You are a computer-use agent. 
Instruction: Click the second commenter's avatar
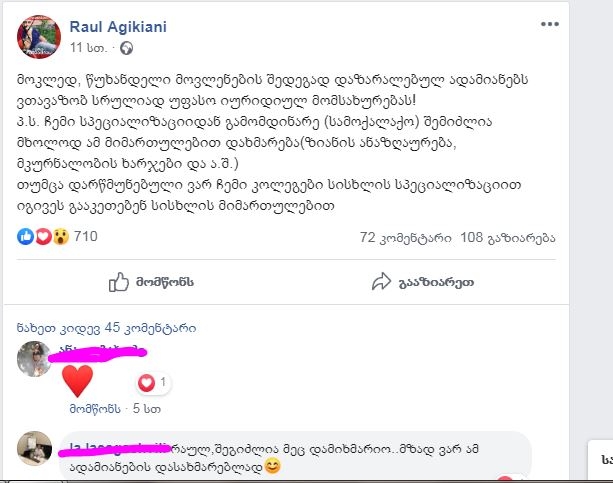pos(34,449)
